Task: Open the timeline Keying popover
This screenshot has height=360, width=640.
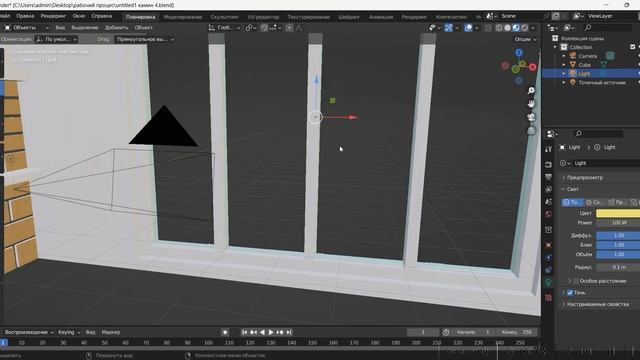Action: pos(69,332)
